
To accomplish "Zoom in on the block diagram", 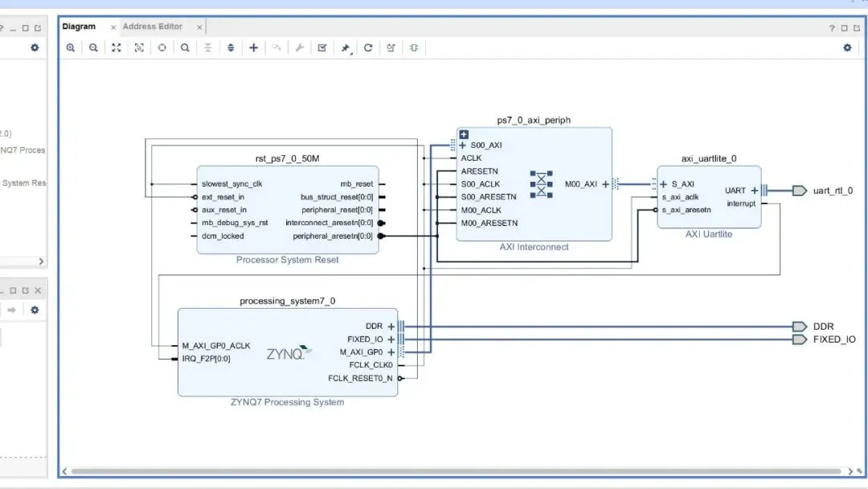I will click(70, 47).
